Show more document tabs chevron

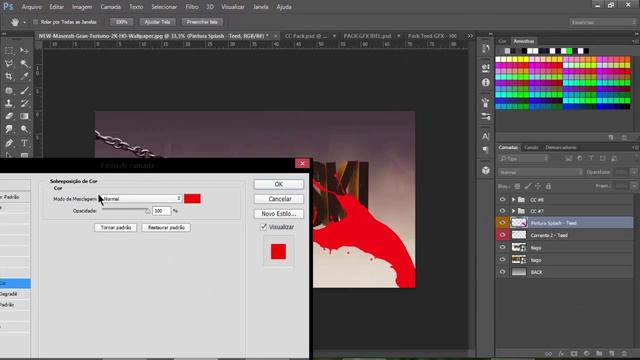(x=470, y=36)
